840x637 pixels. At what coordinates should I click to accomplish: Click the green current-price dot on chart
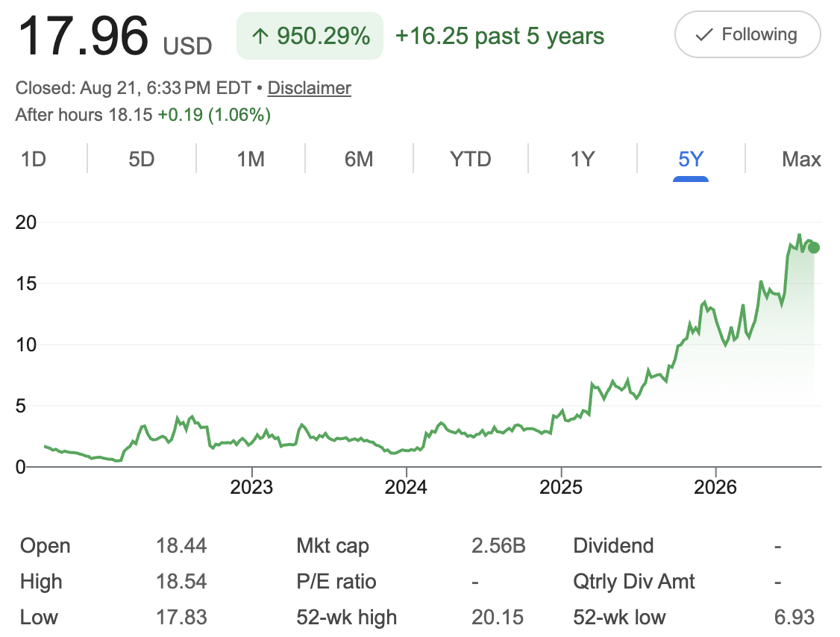tap(814, 248)
